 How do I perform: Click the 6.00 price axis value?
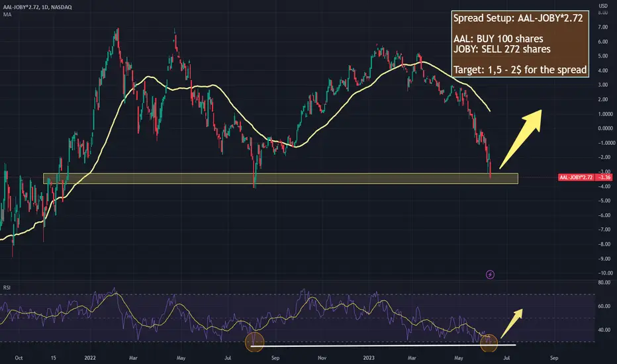(603, 42)
